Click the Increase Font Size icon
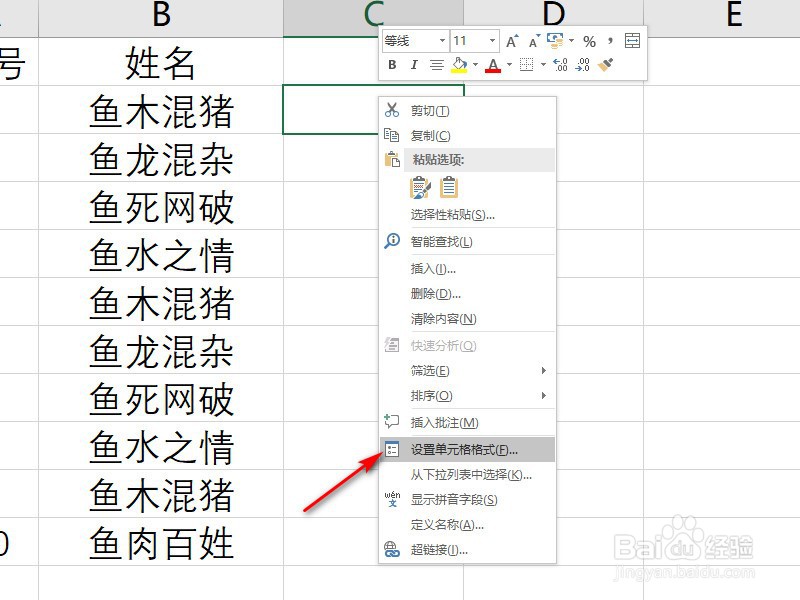This screenshot has width=800, height=600. (x=512, y=40)
